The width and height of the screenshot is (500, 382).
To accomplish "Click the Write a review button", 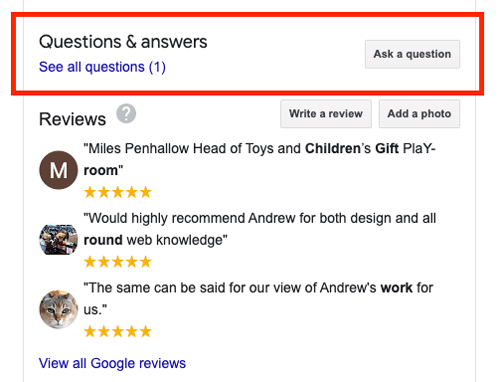I will 326,114.
